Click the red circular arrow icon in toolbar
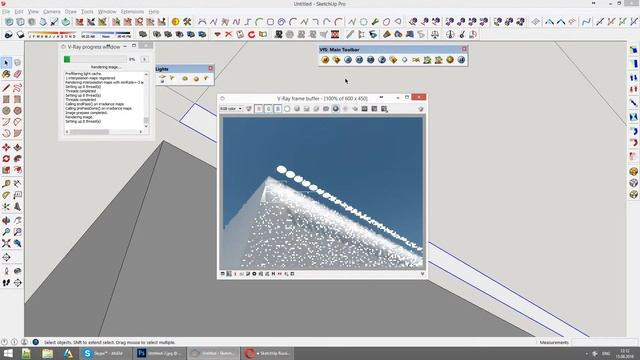 coord(251,35)
